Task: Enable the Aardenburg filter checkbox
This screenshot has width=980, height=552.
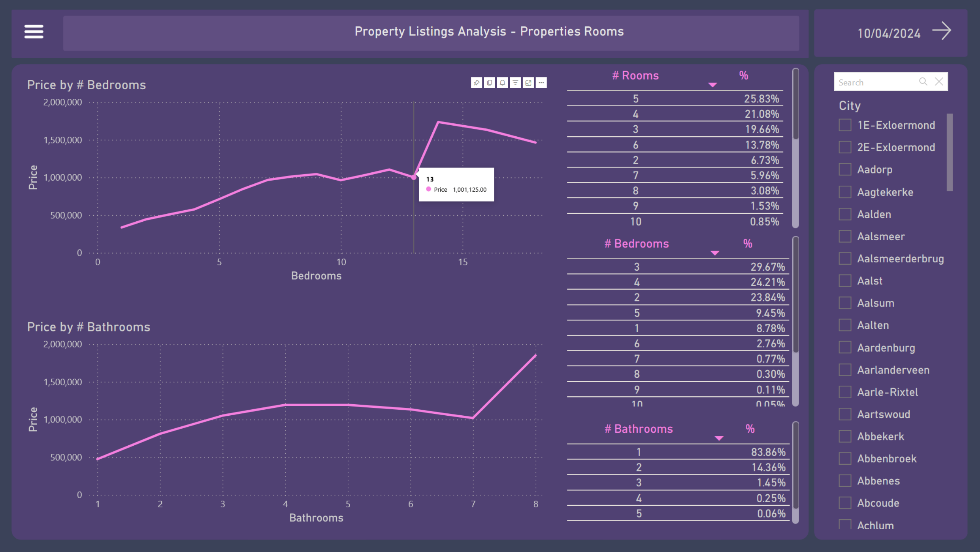Action: (845, 347)
